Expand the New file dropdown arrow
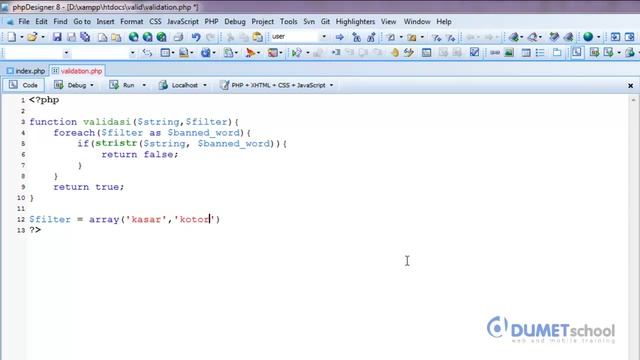640x360 pixels. point(22,37)
